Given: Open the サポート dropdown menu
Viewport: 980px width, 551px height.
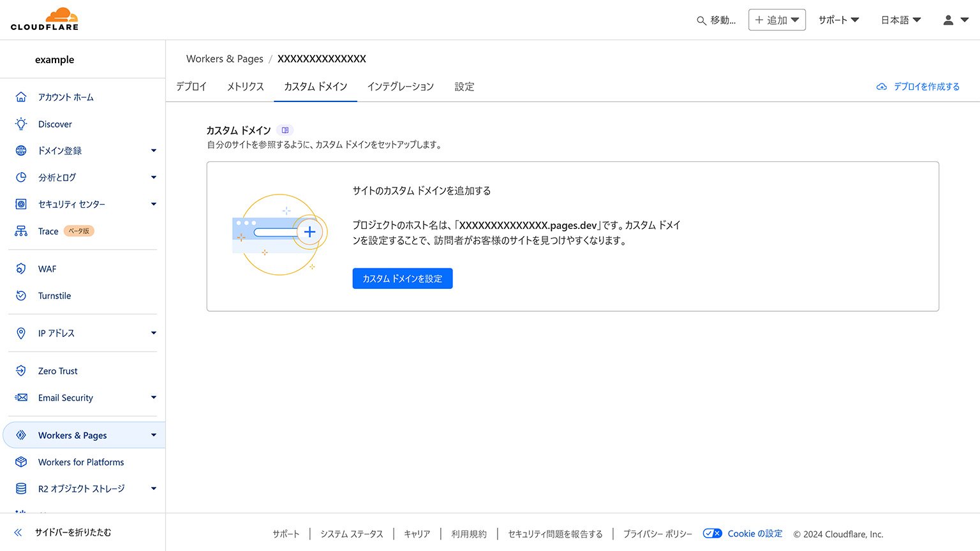Looking at the screenshot, I should pos(838,20).
